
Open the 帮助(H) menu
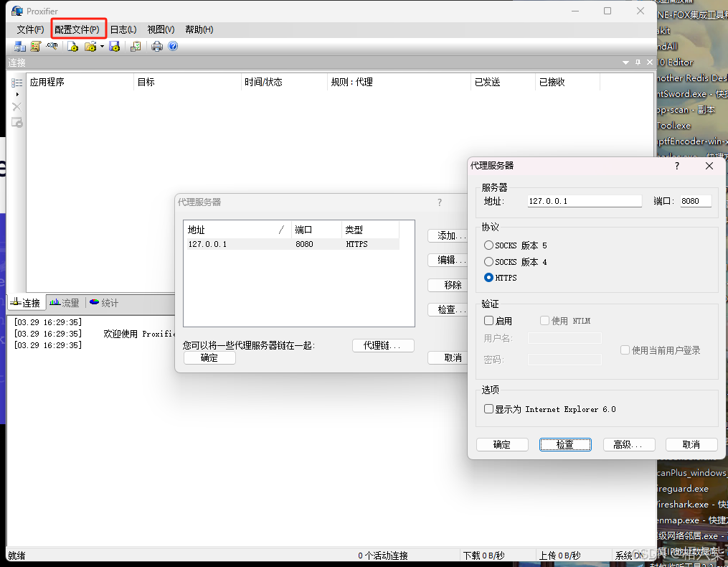click(199, 29)
